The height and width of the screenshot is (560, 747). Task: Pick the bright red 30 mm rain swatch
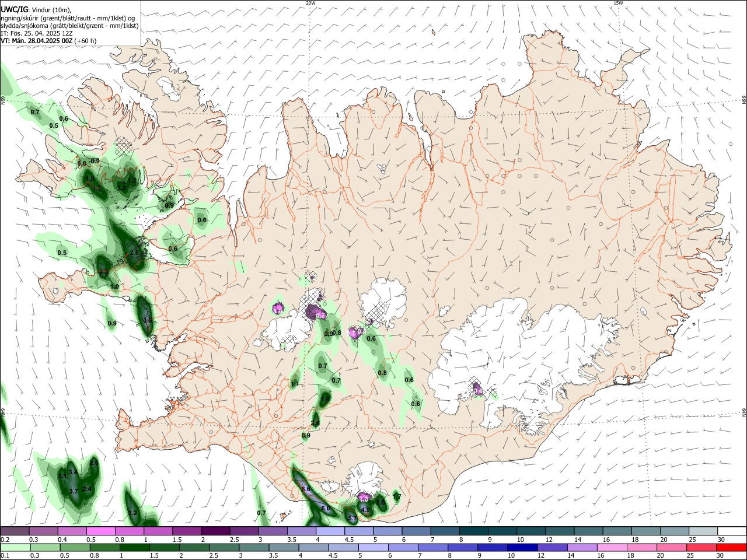[x=732, y=548]
